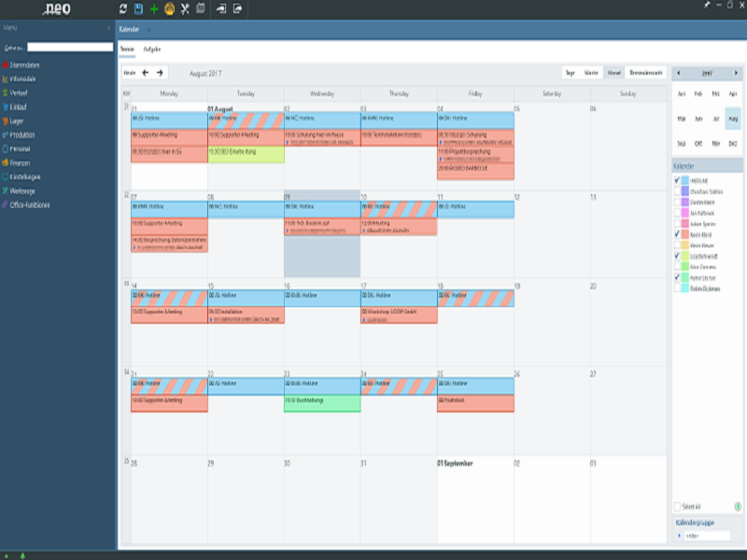The image size is (747, 560).
Task: Enable the Christian Stöhn calendar checkbox
Action: pyautogui.click(x=677, y=191)
